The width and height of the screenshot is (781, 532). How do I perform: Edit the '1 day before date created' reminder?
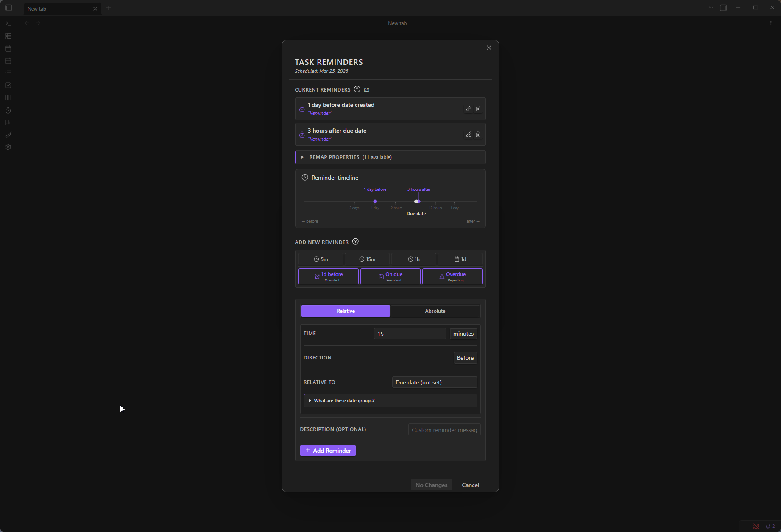pos(468,109)
